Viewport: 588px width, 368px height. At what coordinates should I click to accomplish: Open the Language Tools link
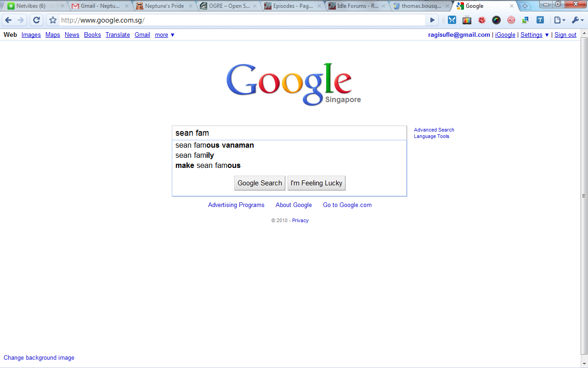[x=431, y=136]
